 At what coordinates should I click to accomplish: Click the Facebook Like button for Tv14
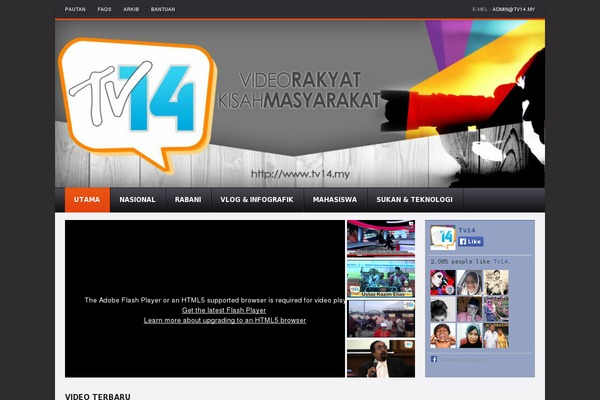471,242
